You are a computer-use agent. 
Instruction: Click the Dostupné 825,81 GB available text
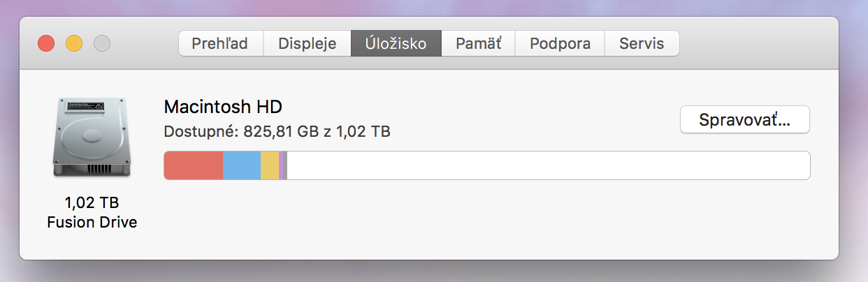click(277, 131)
